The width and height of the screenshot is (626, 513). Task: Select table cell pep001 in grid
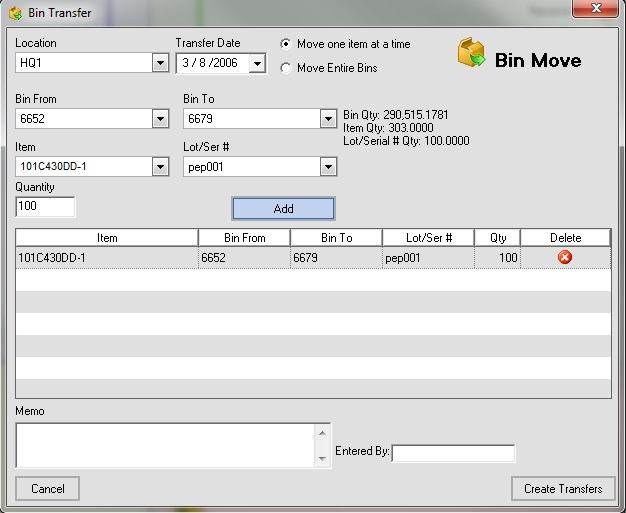[x=428, y=258]
